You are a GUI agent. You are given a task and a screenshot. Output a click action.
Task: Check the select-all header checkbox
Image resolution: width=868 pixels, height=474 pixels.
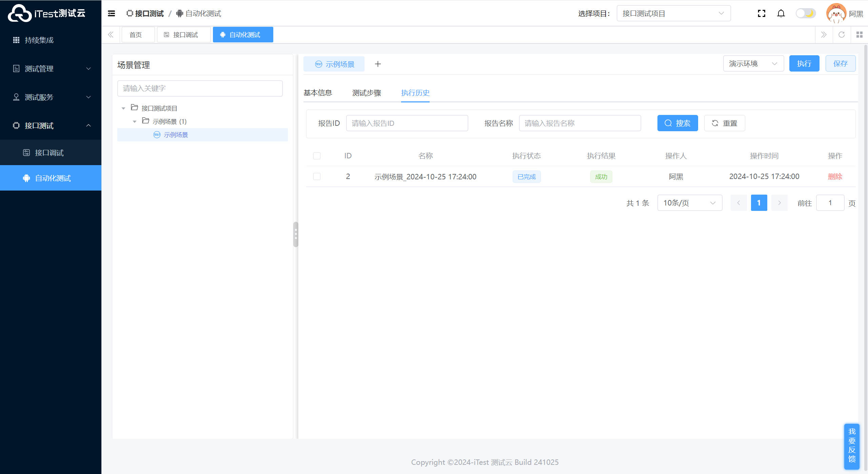317,156
